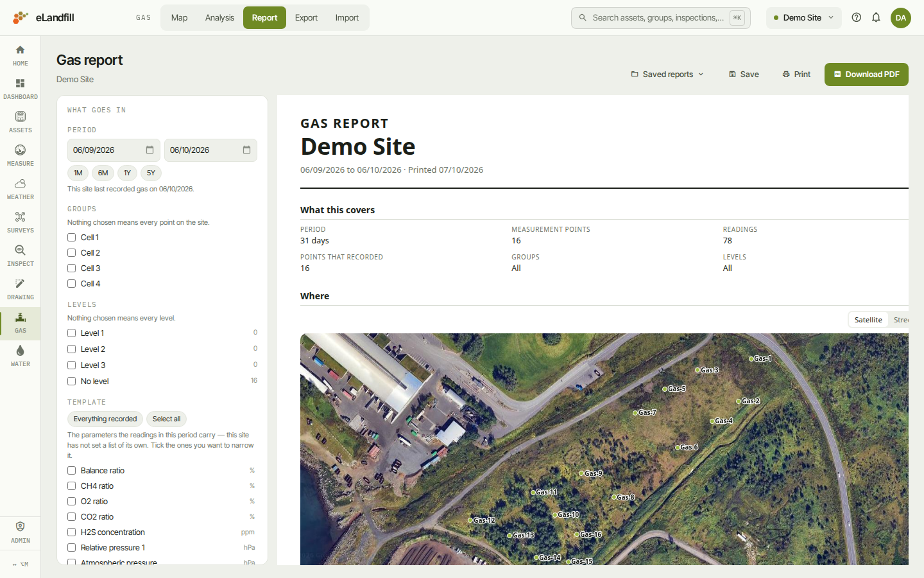This screenshot has height=578, width=924.
Task: Open the notifications bell icon
Action: (x=876, y=17)
